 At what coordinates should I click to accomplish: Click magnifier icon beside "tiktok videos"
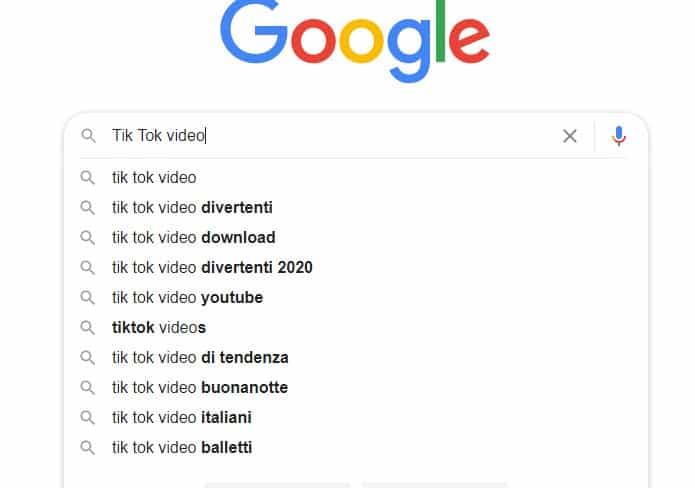tap(88, 328)
